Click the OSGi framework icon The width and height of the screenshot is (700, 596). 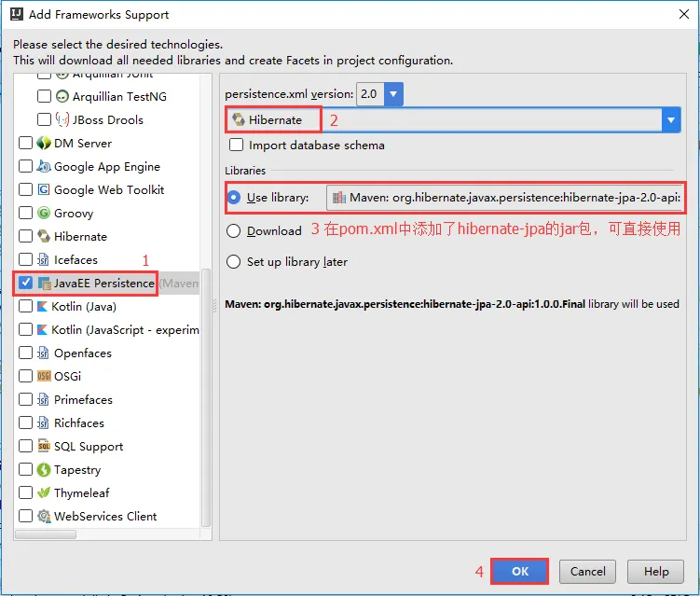pyautogui.click(x=44, y=376)
